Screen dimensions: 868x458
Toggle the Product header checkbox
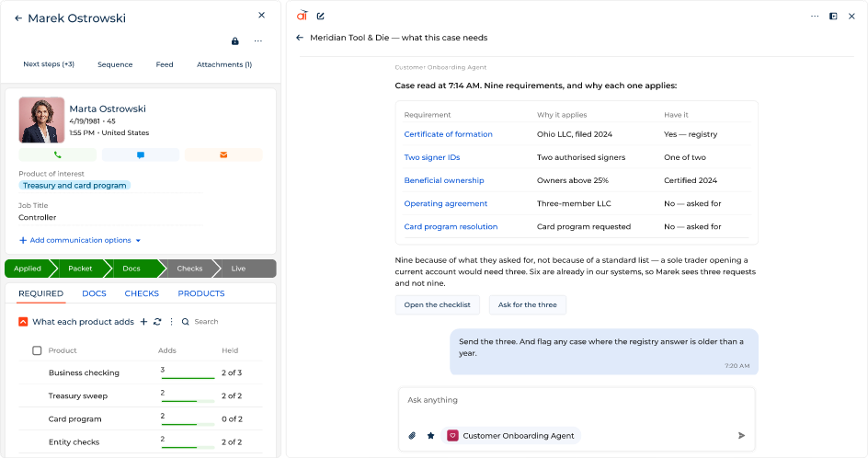click(x=37, y=350)
